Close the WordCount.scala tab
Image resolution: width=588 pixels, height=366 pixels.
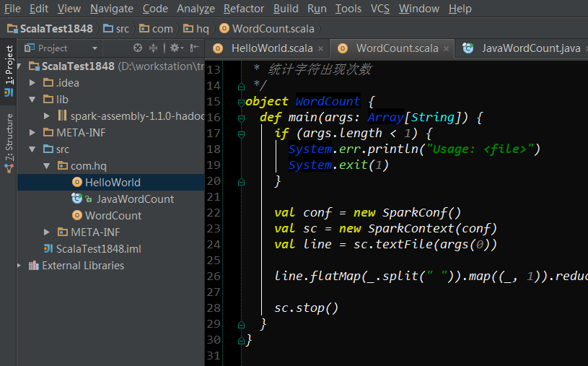point(446,49)
